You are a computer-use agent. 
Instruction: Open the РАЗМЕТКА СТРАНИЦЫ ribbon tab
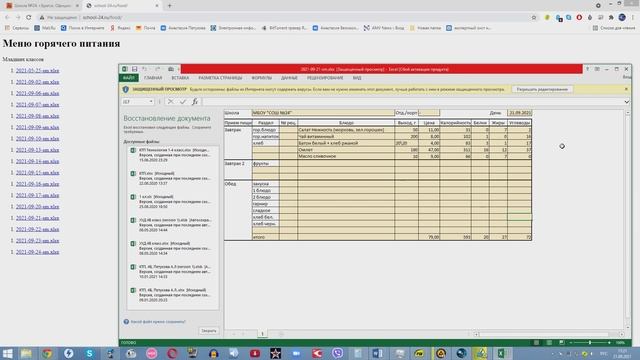point(220,78)
